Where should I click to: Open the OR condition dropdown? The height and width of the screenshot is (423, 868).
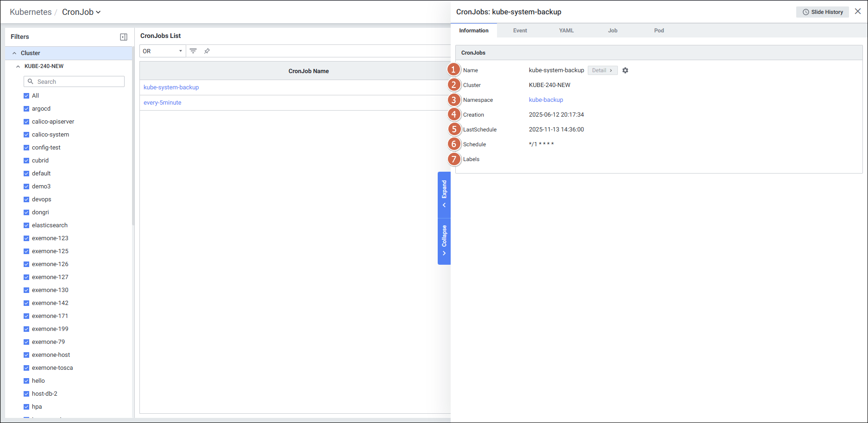pyautogui.click(x=162, y=51)
